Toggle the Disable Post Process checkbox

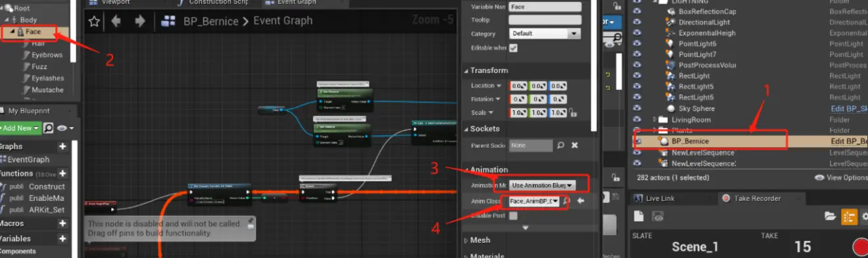pos(513,215)
